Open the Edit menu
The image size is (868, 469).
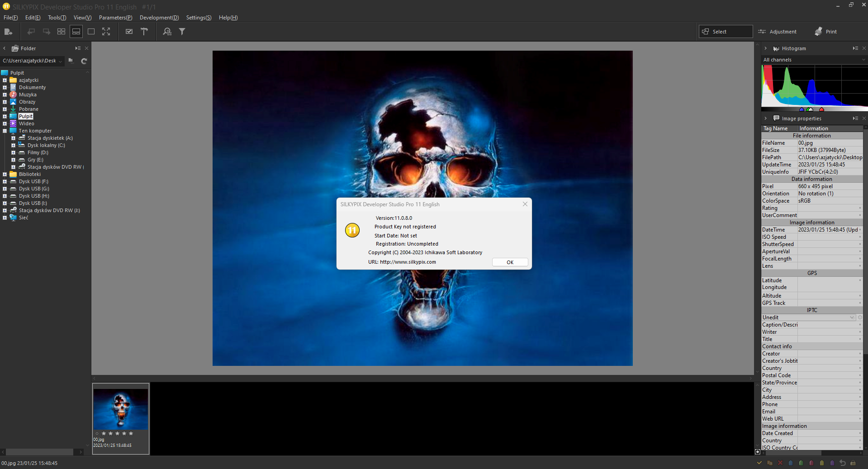pos(33,18)
